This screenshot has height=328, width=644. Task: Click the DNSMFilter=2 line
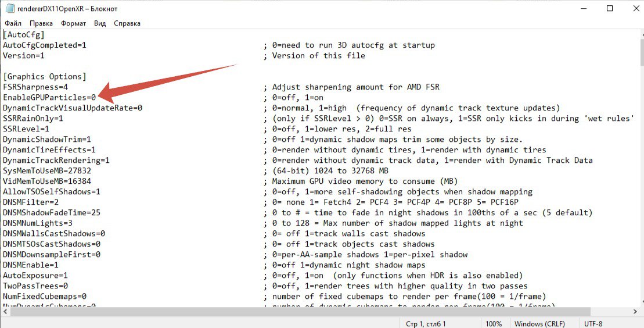[31, 202]
